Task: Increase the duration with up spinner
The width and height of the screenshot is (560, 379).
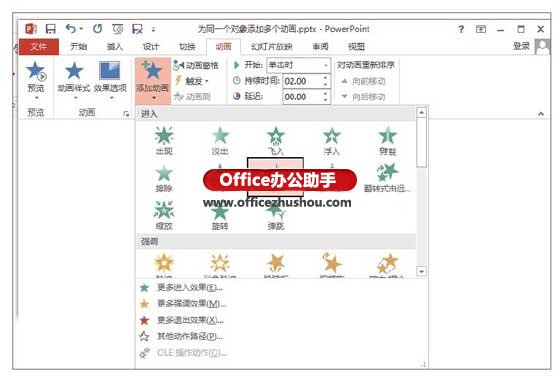Action: pyautogui.click(x=325, y=78)
